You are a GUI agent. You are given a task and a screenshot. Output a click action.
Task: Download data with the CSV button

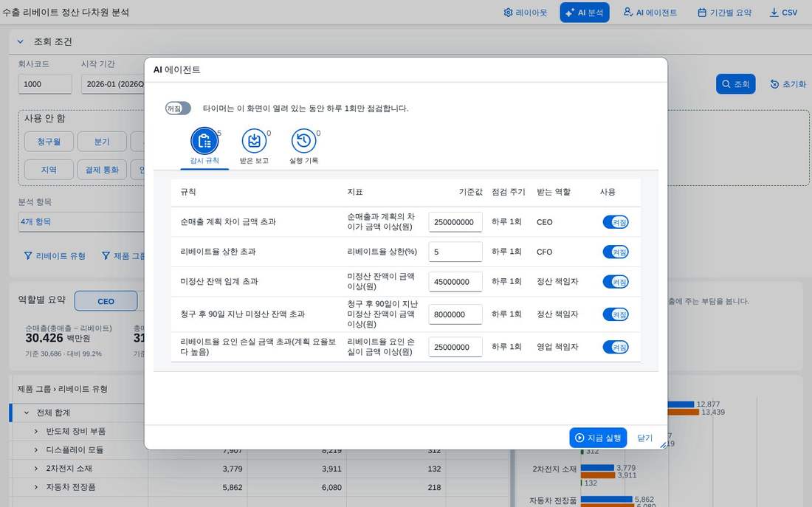[783, 13]
